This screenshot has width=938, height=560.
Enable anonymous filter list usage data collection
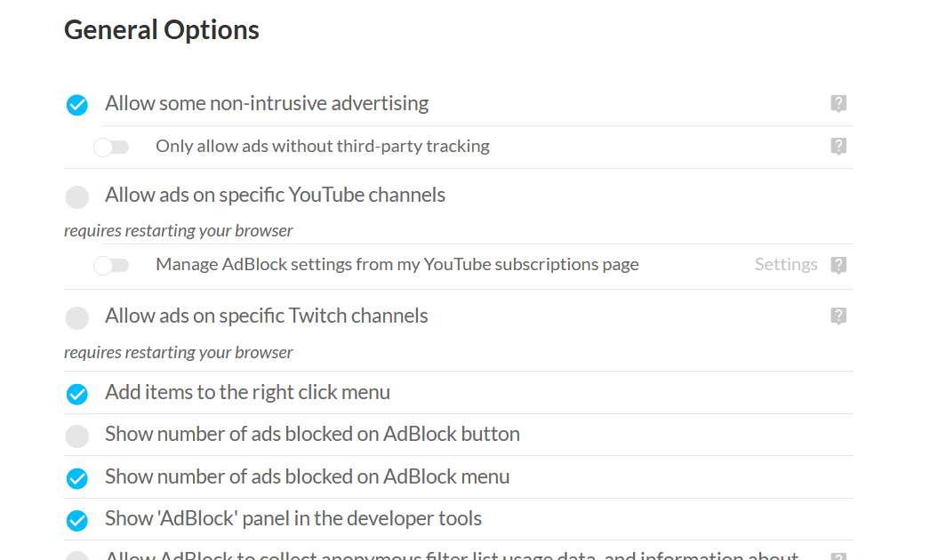77,556
